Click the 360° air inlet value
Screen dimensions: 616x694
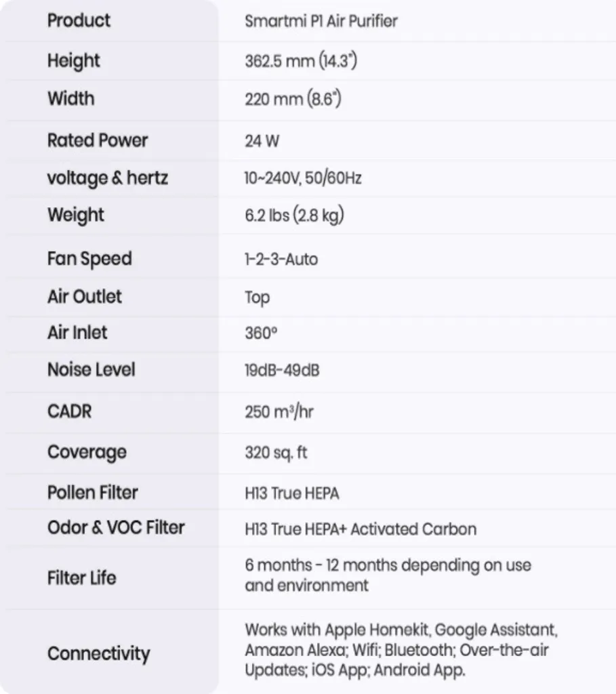click(x=262, y=333)
